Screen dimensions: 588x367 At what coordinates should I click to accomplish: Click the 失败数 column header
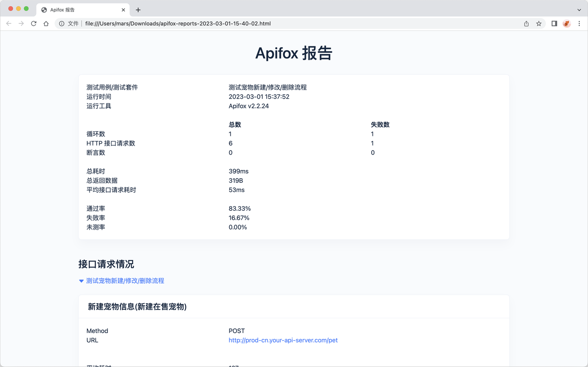[x=380, y=124]
